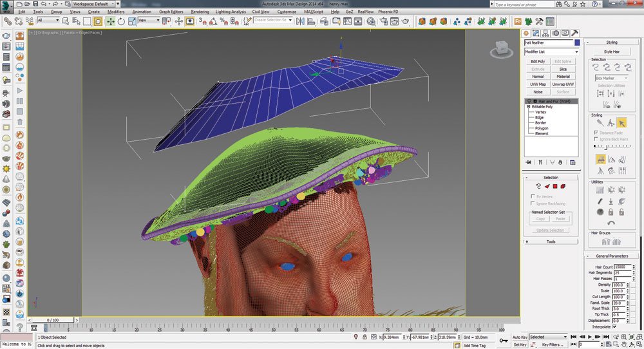Click the ViewCube in viewport
This screenshot has width=644, height=349.
click(x=502, y=50)
